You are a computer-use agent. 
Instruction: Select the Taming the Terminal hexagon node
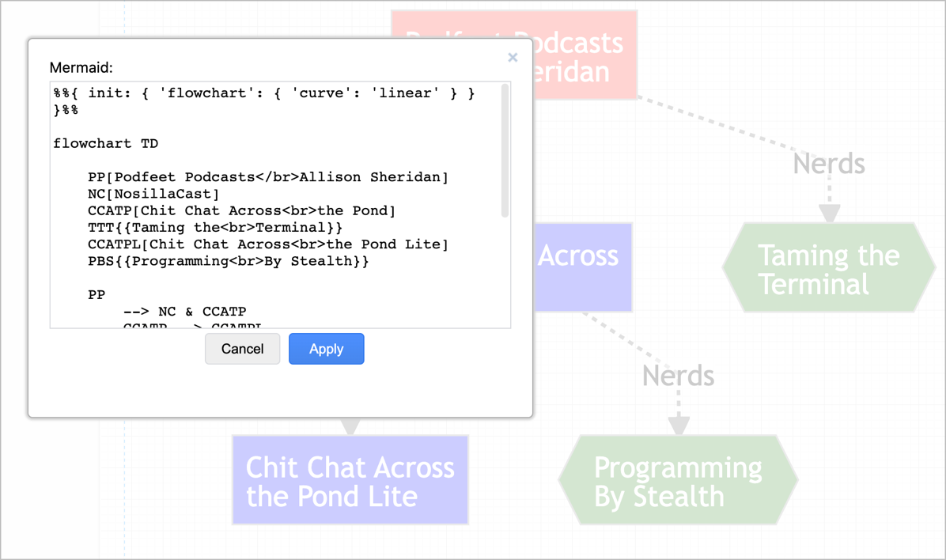828,269
